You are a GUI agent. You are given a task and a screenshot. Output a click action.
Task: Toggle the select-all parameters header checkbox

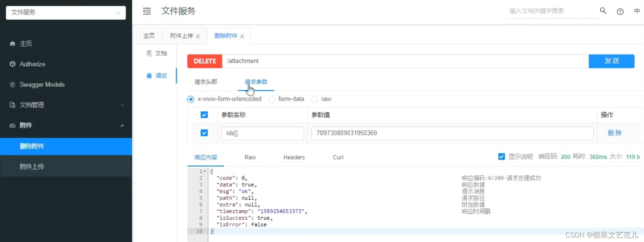click(204, 115)
